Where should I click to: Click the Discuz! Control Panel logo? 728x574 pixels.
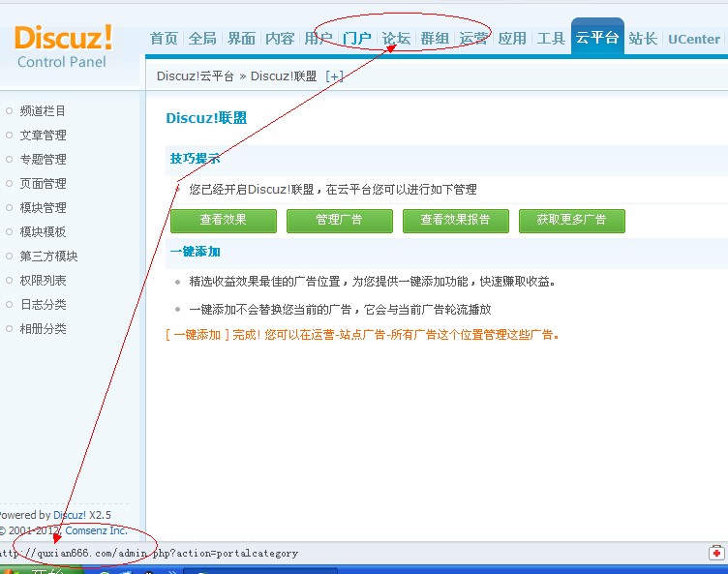point(64,46)
